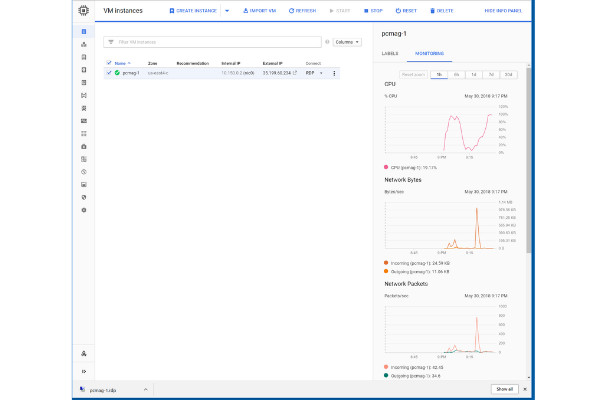Screen dimensions: 600x400
Task: Click Recommendation column header
Action: point(192,63)
